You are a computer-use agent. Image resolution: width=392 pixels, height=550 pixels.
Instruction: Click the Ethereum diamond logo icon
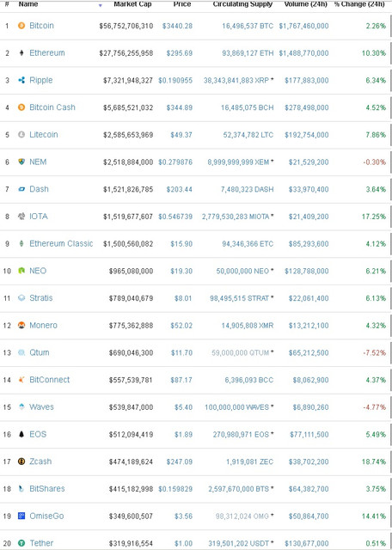pos(21,53)
